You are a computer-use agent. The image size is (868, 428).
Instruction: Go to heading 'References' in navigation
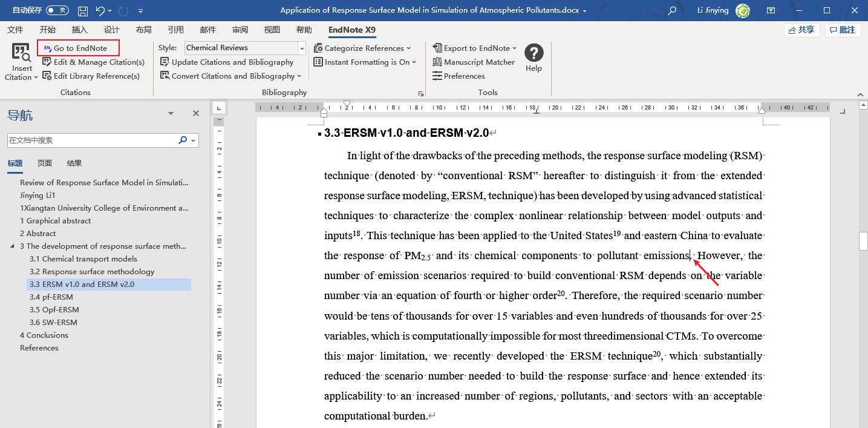point(39,347)
